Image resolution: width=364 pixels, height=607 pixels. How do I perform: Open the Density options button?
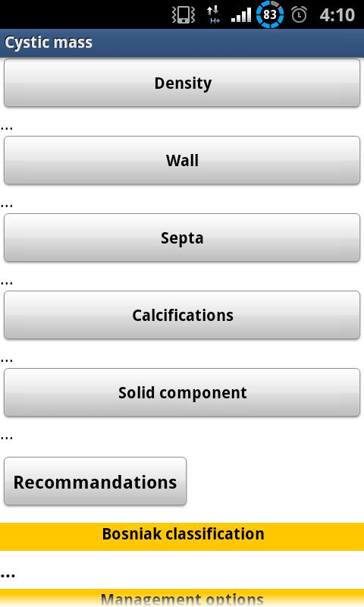182,83
